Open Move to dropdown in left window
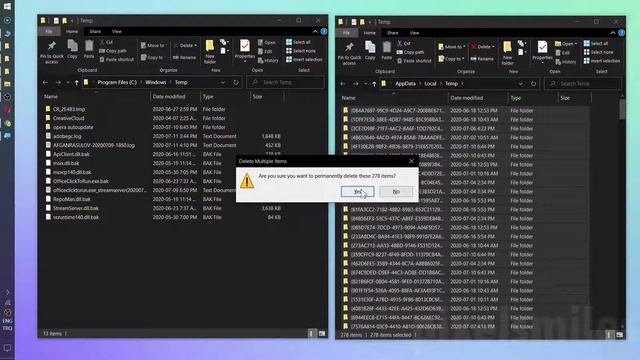640x360 pixels. click(153, 46)
